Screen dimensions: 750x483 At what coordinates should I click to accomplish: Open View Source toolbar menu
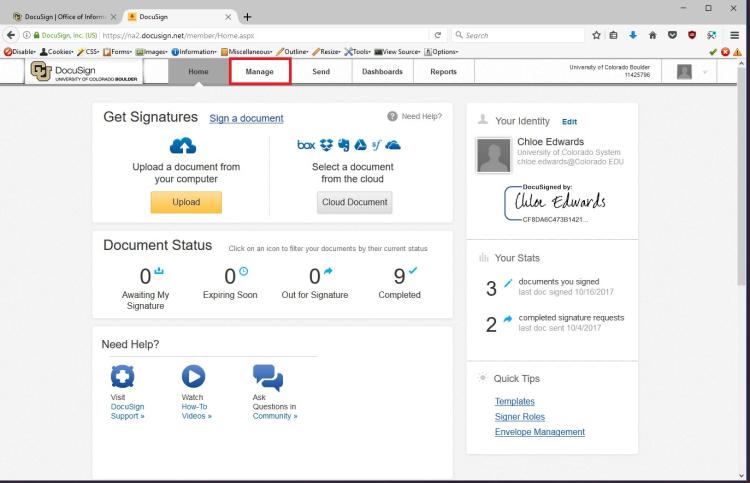tap(397, 52)
